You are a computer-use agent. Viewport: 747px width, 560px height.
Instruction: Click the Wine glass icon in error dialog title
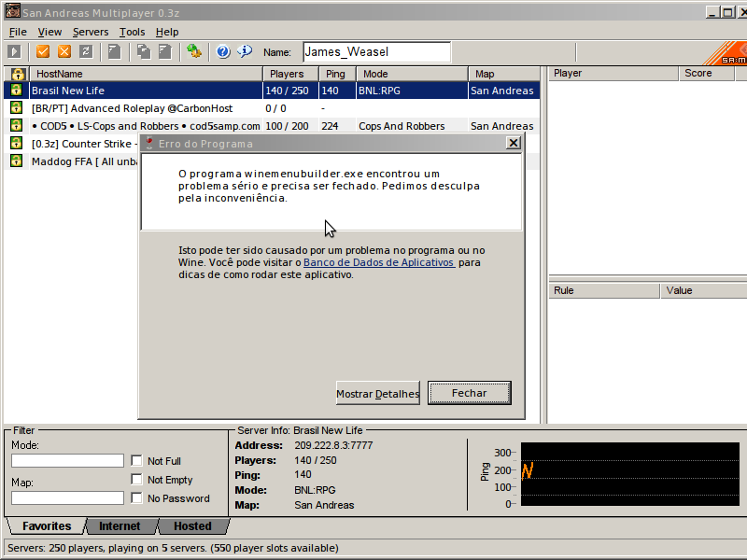pyautogui.click(x=149, y=144)
